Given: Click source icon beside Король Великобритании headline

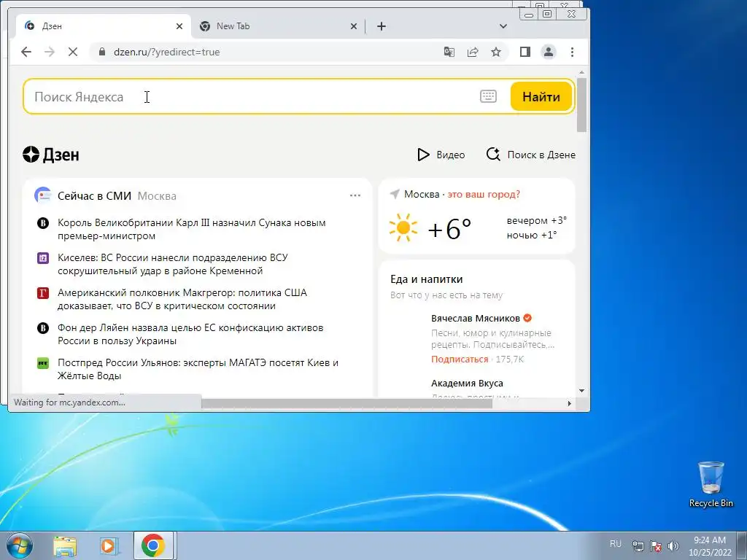Looking at the screenshot, I should point(43,223).
